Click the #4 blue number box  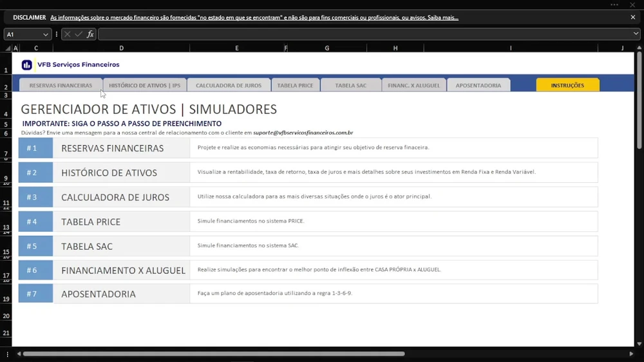click(35, 222)
